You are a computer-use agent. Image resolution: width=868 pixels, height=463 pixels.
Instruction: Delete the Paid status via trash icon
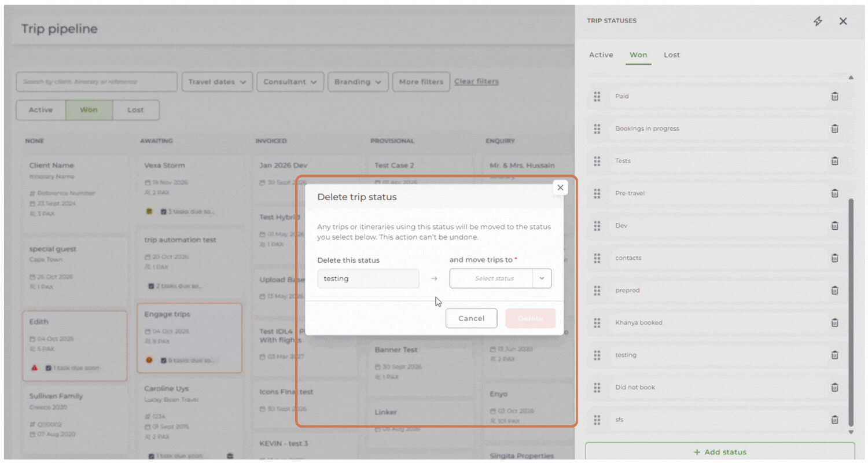coord(834,97)
